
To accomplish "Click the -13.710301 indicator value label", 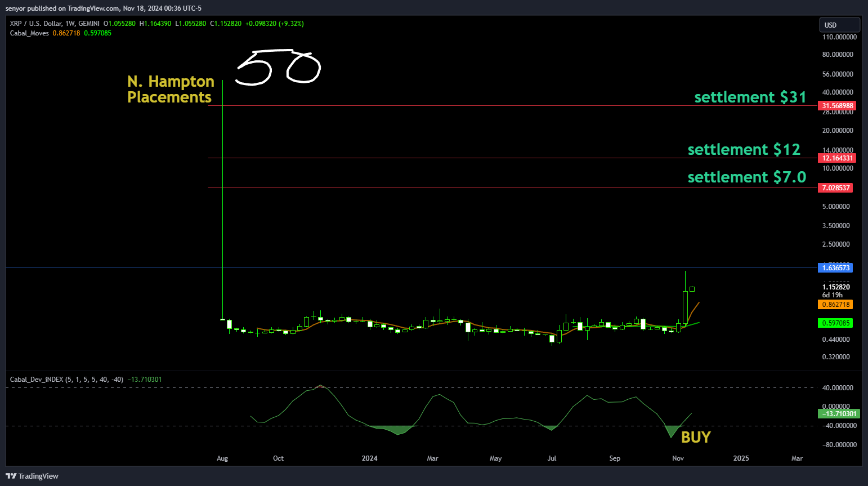I will (839, 414).
